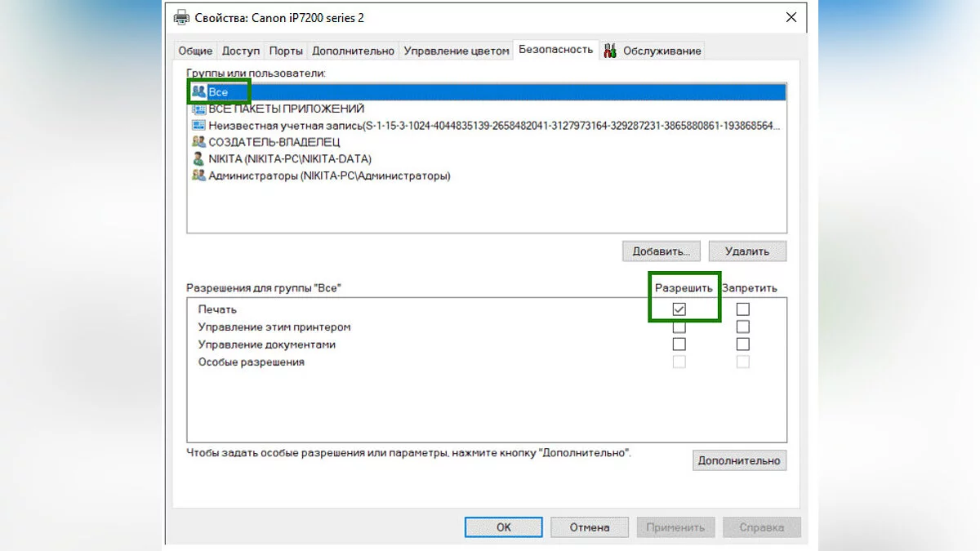Click the Разрешить column header

coord(684,288)
